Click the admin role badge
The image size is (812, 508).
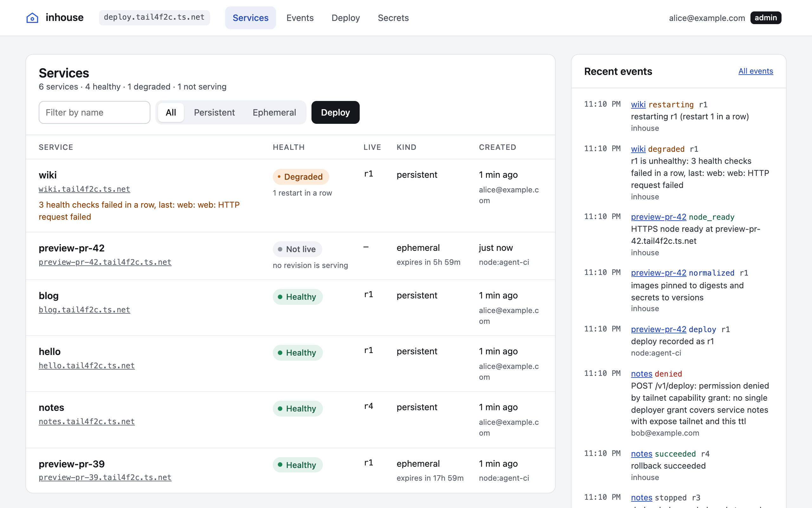coord(766,18)
